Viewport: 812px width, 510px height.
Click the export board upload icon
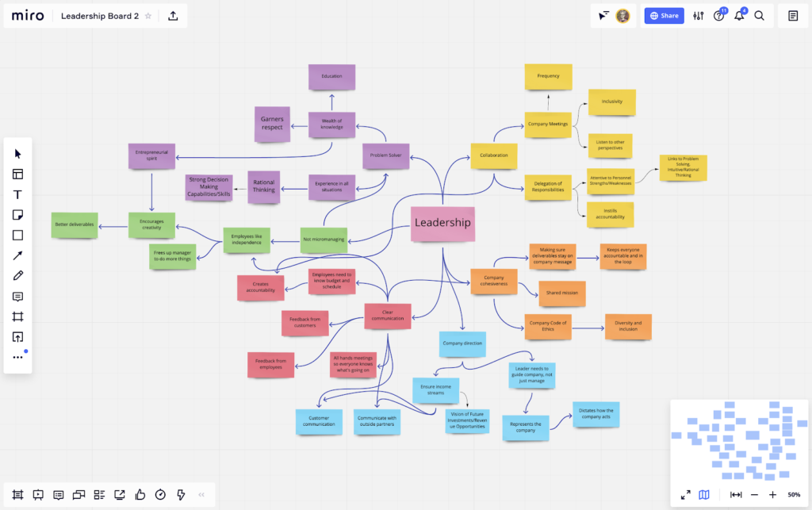pyautogui.click(x=173, y=16)
